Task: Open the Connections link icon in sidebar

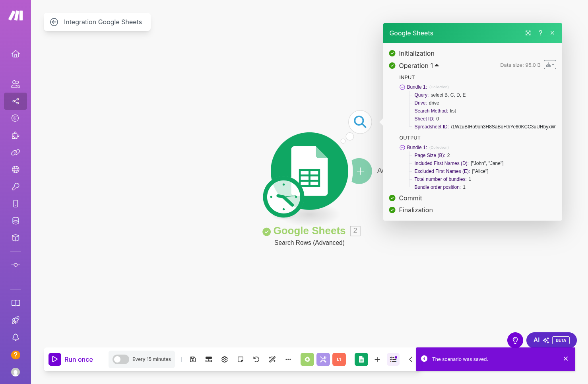Action: point(16,152)
